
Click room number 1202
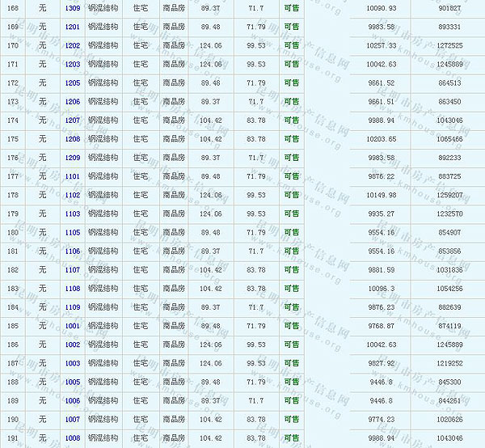[73, 45]
